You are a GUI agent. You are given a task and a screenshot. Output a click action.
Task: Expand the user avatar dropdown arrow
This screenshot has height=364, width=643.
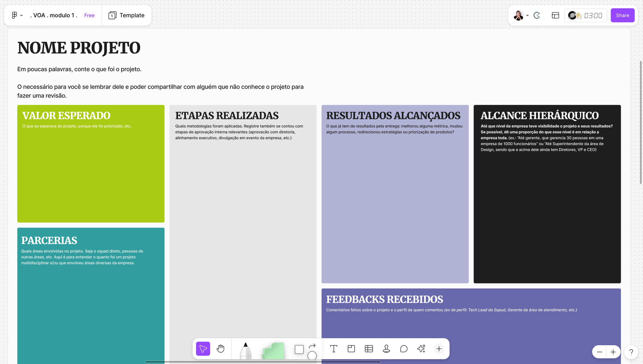click(527, 15)
